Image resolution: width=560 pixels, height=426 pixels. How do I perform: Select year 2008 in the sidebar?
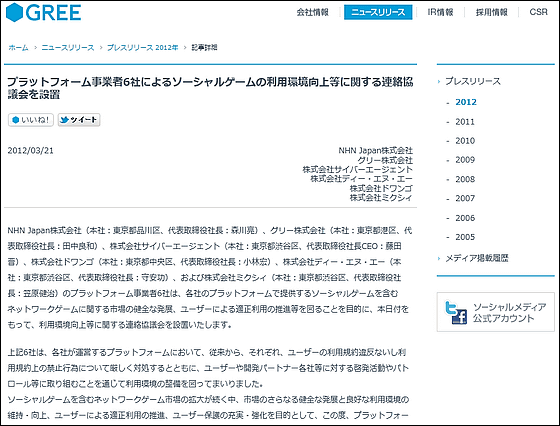click(465, 179)
